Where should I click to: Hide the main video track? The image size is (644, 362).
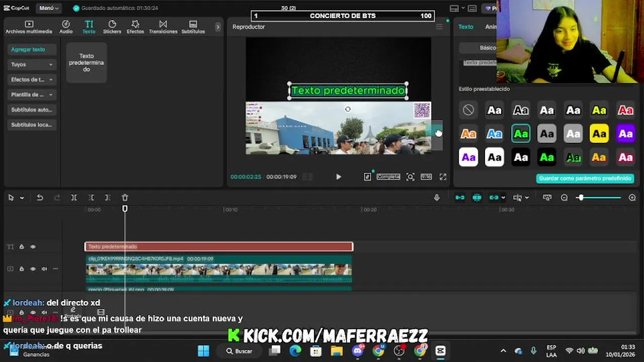33,269
